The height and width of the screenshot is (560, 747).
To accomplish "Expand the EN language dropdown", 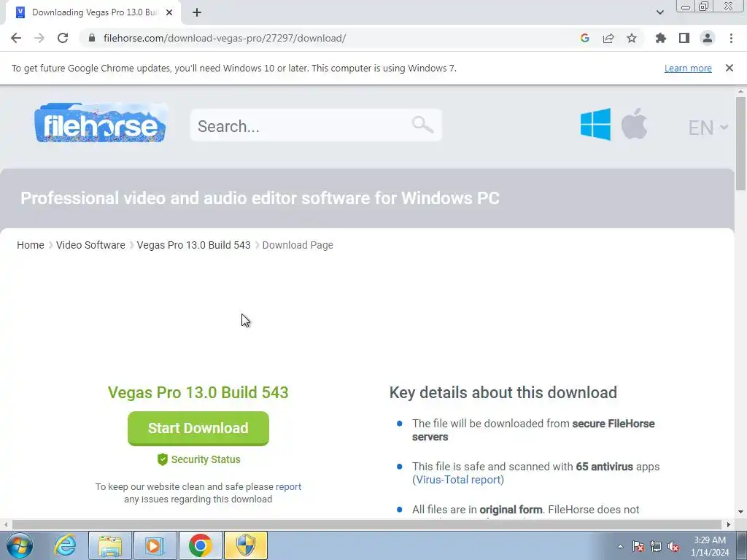I will [708, 128].
